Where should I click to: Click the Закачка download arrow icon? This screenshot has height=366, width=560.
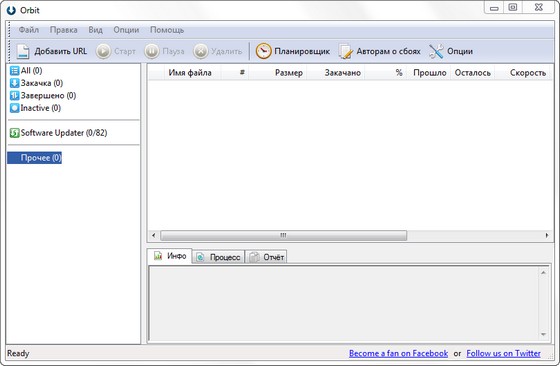point(14,83)
